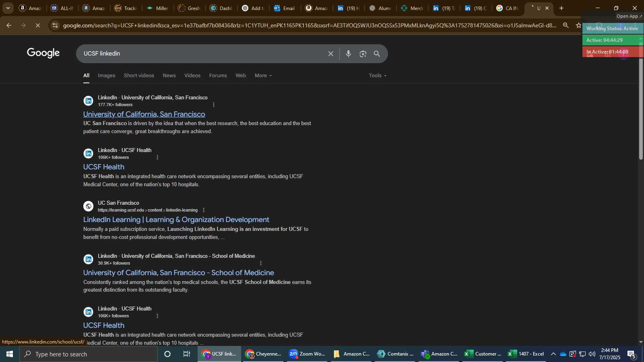Switch to News results tab
The image size is (644, 362).
click(169, 76)
